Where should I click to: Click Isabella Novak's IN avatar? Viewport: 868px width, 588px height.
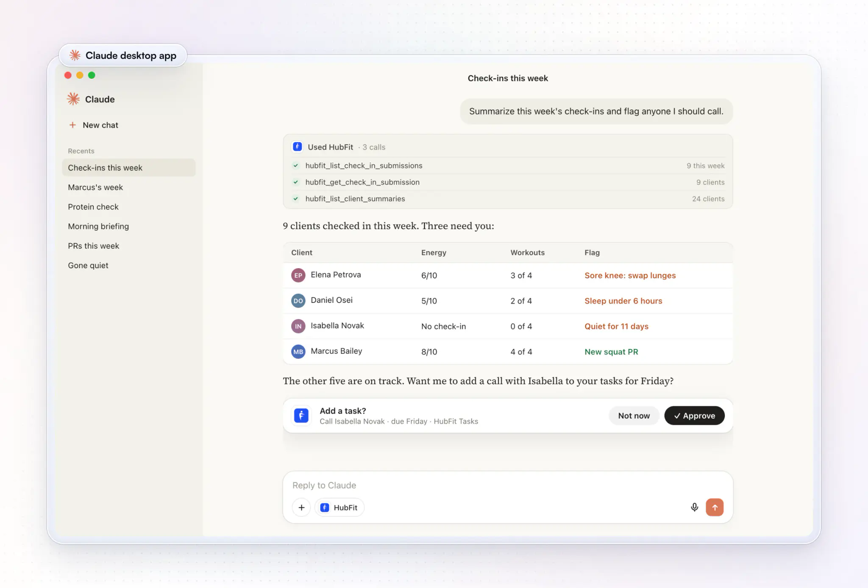point(298,326)
